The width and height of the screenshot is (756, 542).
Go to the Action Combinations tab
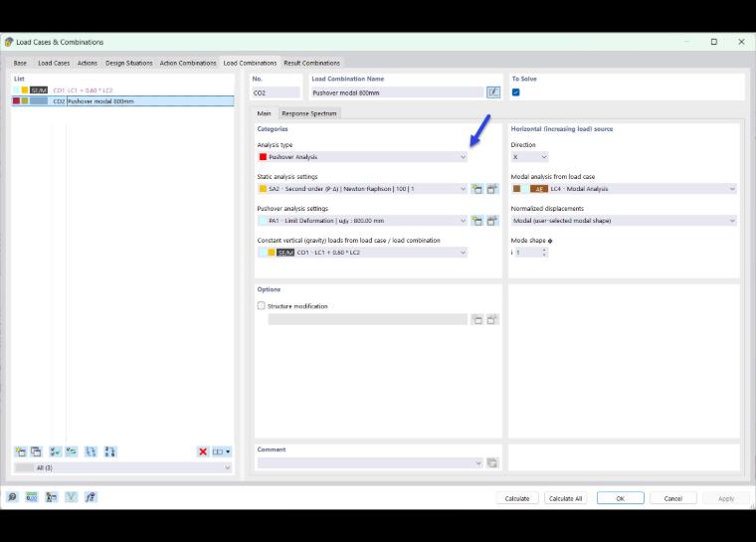[x=188, y=64]
